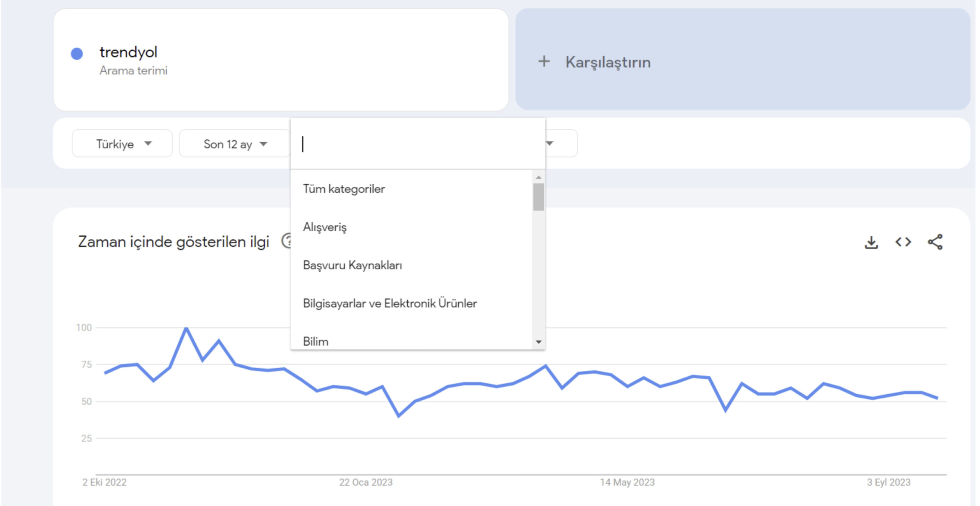This screenshot has height=506, width=980.
Task: Choose the Alışveriş category
Action: 412,227
